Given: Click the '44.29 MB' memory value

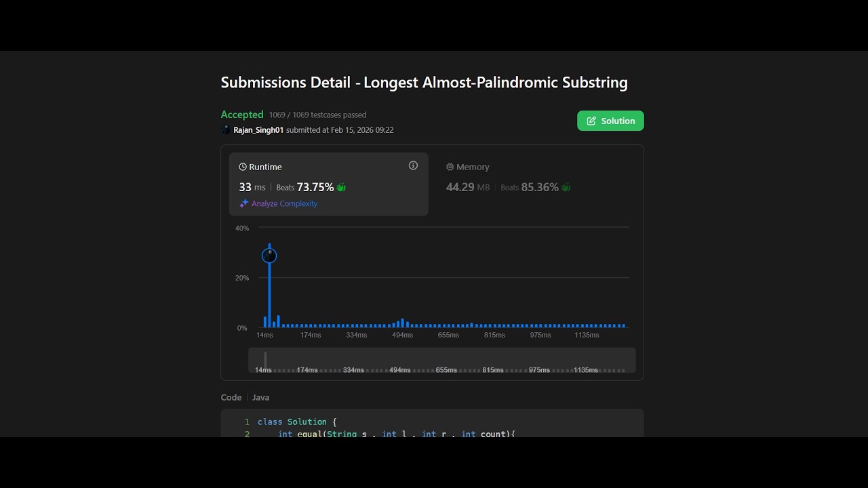Looking at the screenshot, I should 468,187.
